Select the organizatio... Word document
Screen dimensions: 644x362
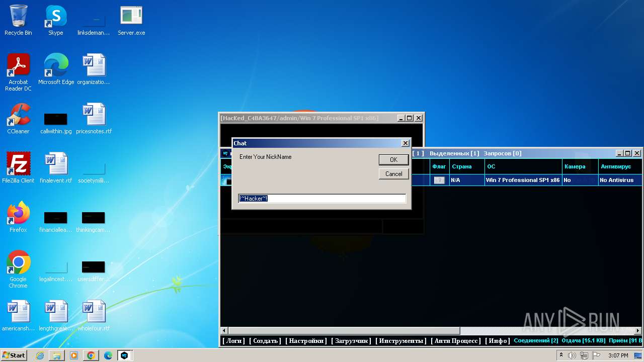click(x=94, y=69)
